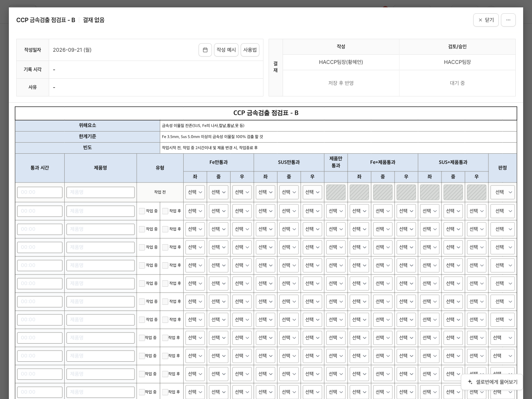Click the 기록 시각 label

(33, 69)
